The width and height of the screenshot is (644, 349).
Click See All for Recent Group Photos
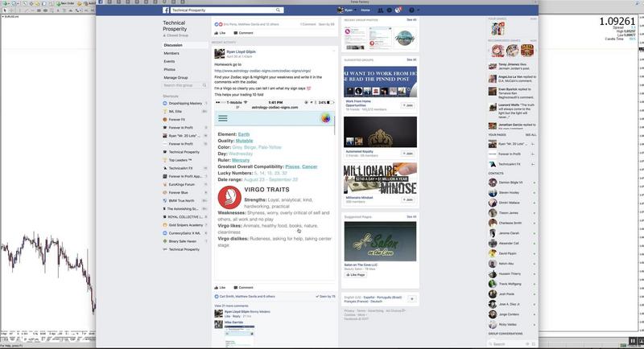click(411, 19)
